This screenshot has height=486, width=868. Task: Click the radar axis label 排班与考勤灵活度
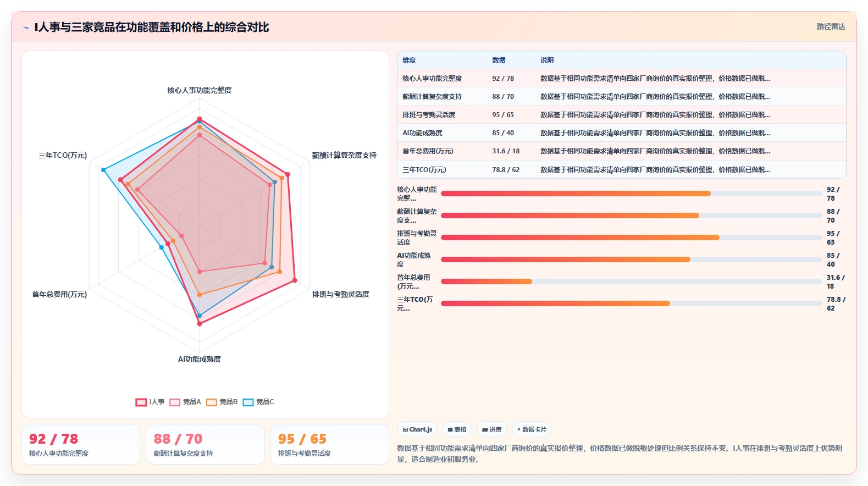click(x=341, y=295)
